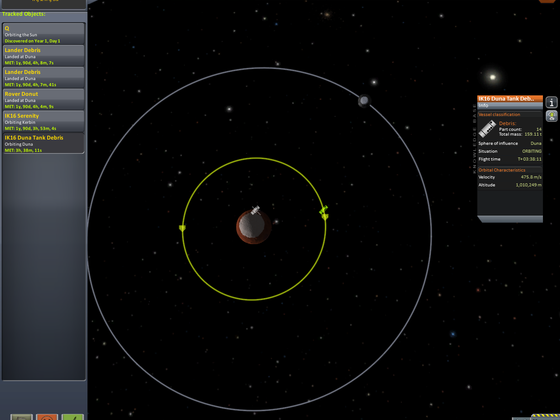Select tracked object 'Q' orbiting the Sun
The height and width of the screenshot is (420, 560).
(44, 34)
